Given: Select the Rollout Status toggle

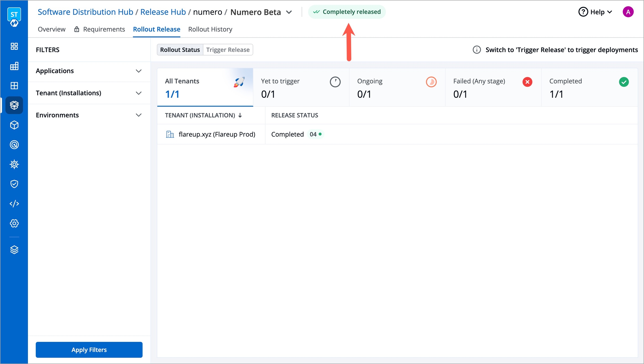Looking at the screenshot, I should tap(180, 50).
